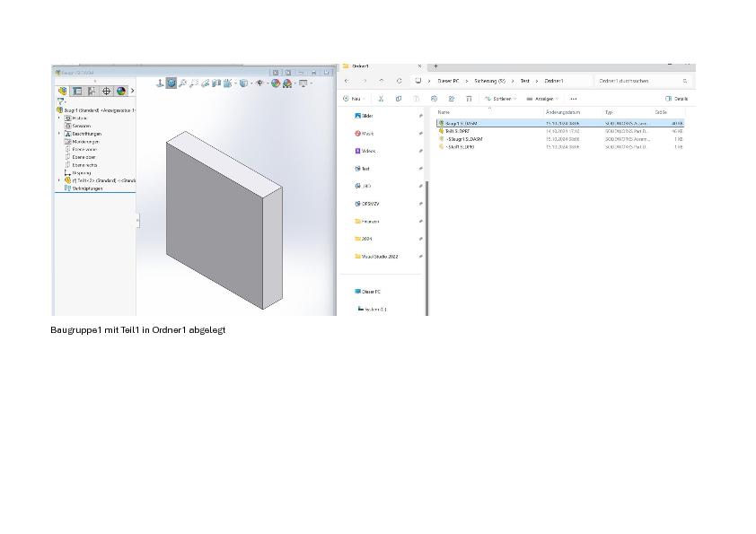Click the View Settings monitor icon
This screenshot has width=756, height=534.
pos(303,83)
